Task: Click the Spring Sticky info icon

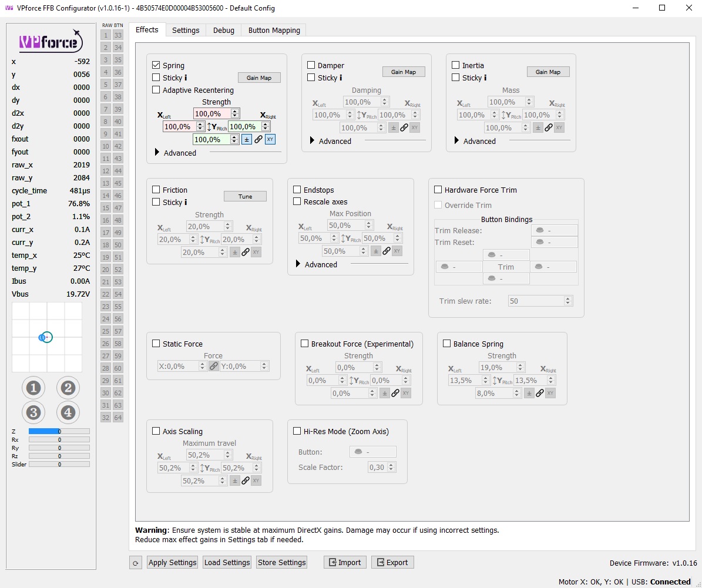Action: tap(186, 78)
